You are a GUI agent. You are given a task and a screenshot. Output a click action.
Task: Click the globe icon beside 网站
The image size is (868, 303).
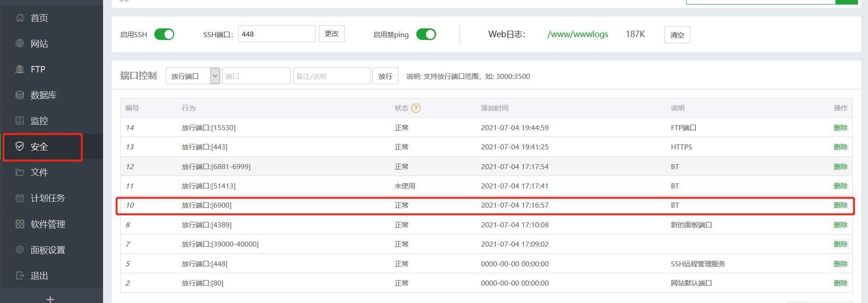(20, 44)
